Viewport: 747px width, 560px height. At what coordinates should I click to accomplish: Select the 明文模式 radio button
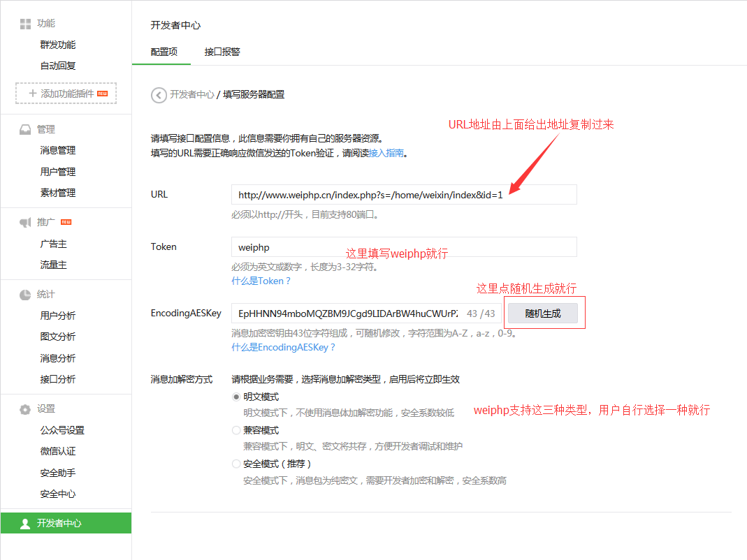236,396
